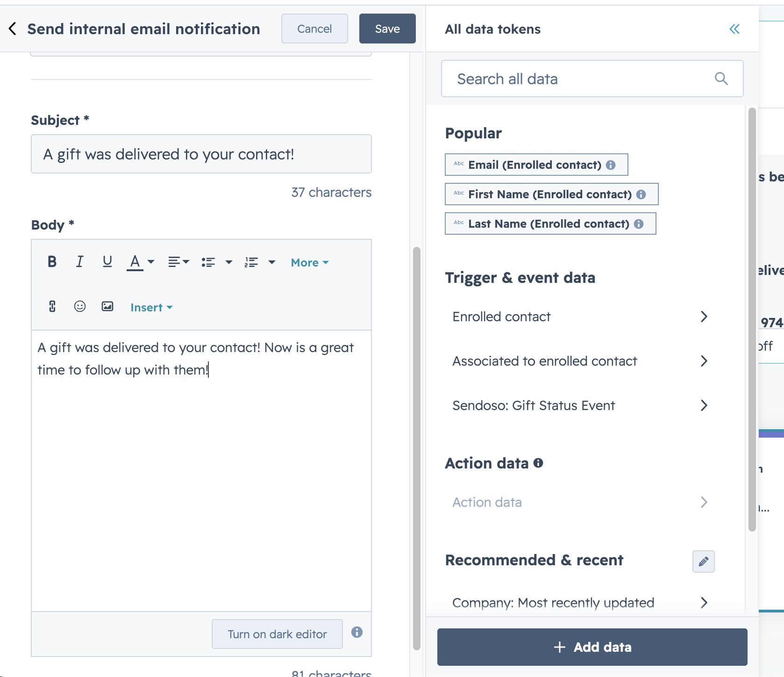Screen dimensions: 784x677
Task: Open the emoji picker
Action: 80,306
